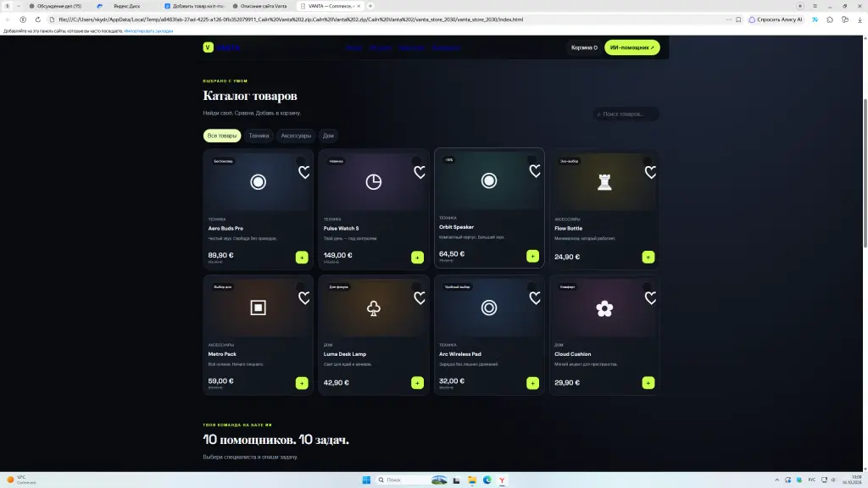Add Flow Bottle to cart
This screenshot has height=488, width=868.
pos(648,258)
